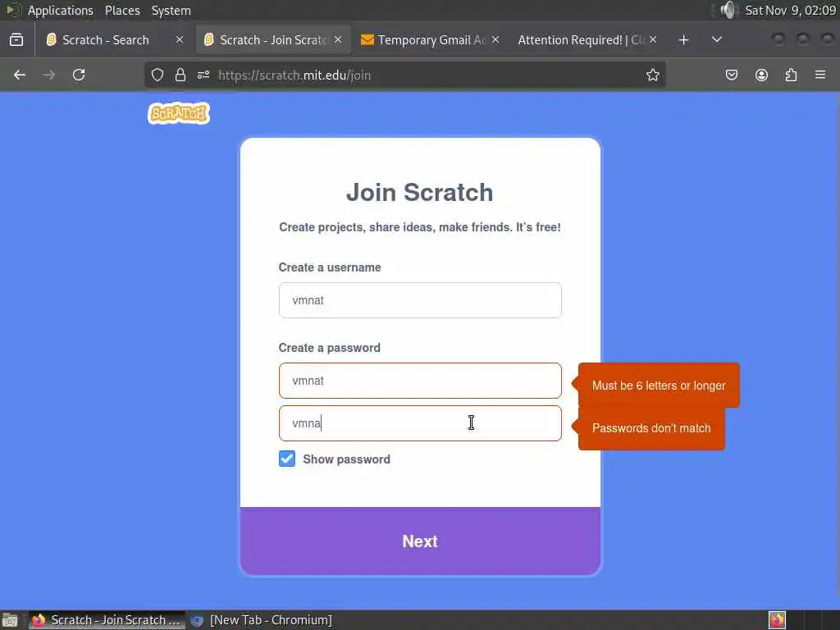Click the show desktop icon in taskbar
This screenshot has width=840, height=630.
click(10, 620)
